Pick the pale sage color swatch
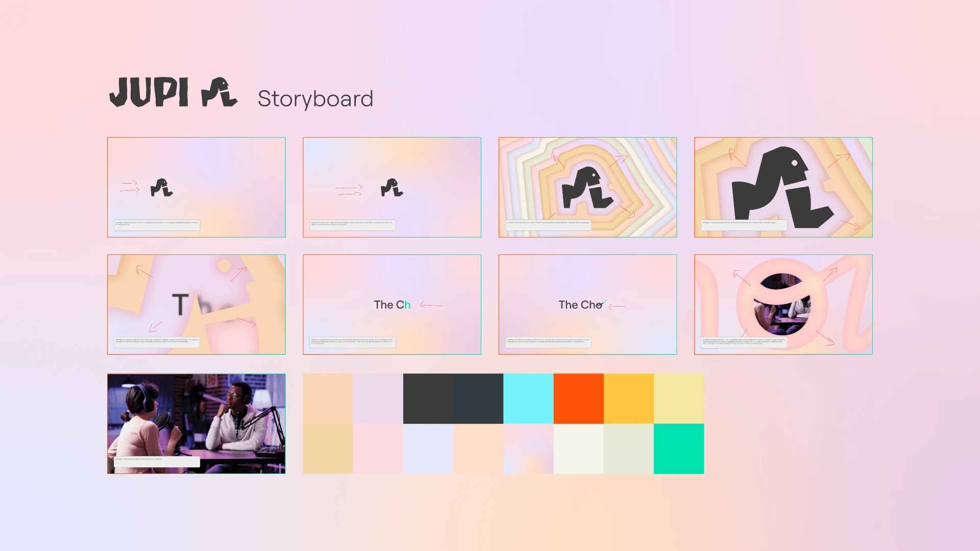The width and height of the screenshot is (980, 551). coord(629,449)
